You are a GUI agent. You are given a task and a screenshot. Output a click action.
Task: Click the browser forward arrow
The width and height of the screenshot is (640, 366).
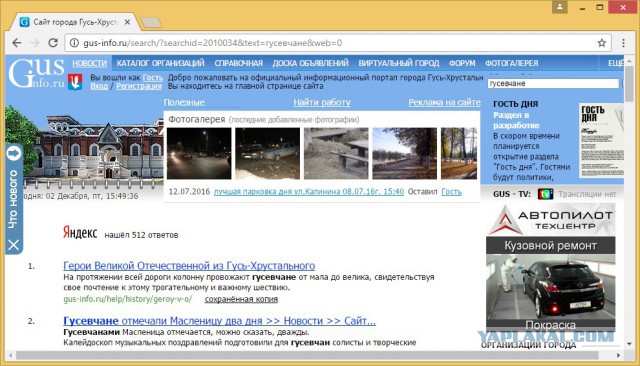tap(35, 43)
